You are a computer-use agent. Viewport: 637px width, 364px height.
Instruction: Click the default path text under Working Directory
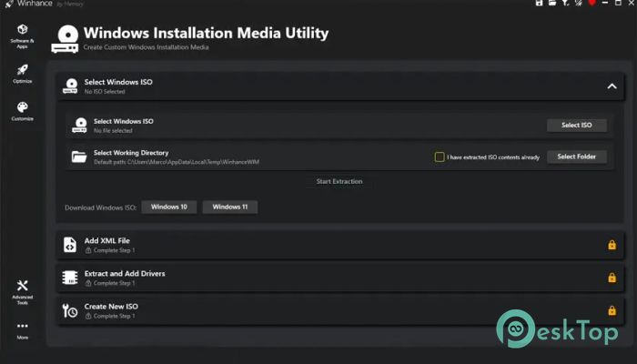(177, 162)
